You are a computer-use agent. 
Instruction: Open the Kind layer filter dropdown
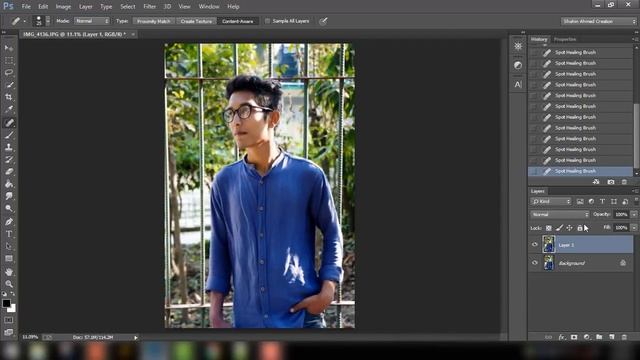click(x=551, y=202)
